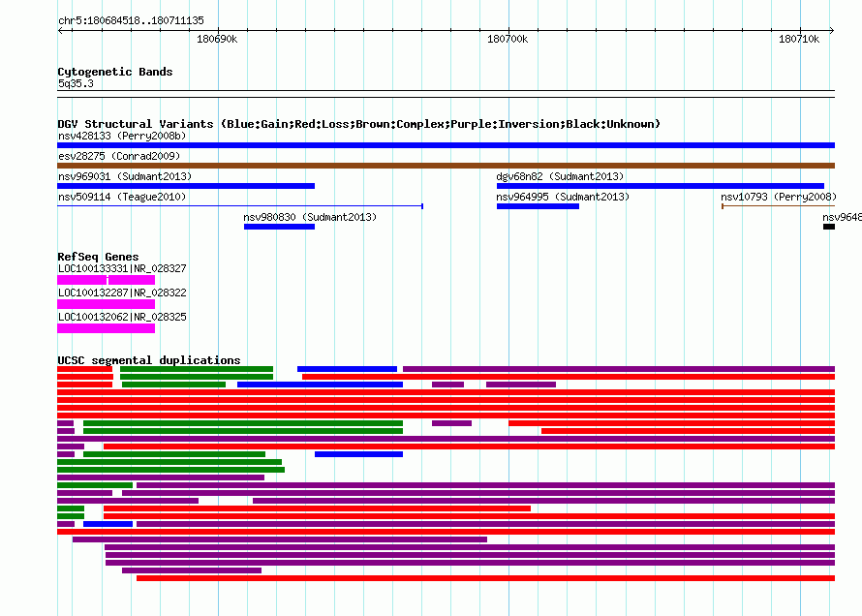
Task: Click the chr5:180684518..180711135 coordinate label
Action: (131, 21)
